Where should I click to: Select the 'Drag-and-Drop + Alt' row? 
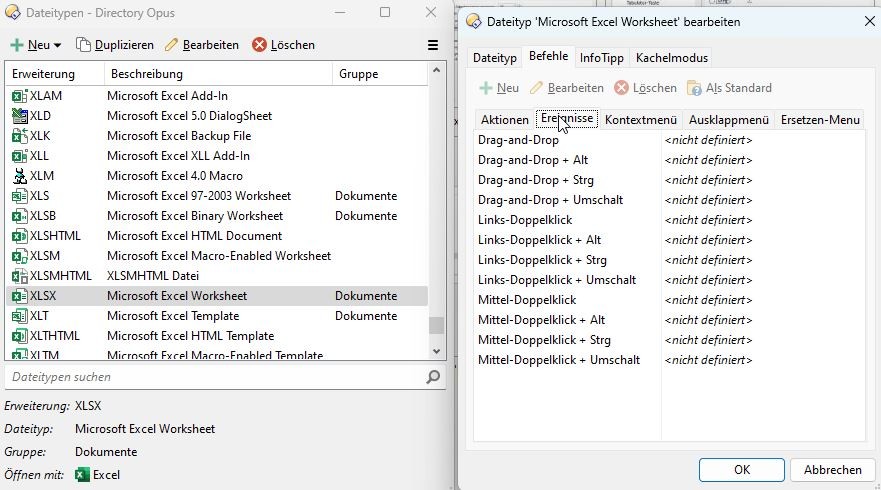click(669, 160)
